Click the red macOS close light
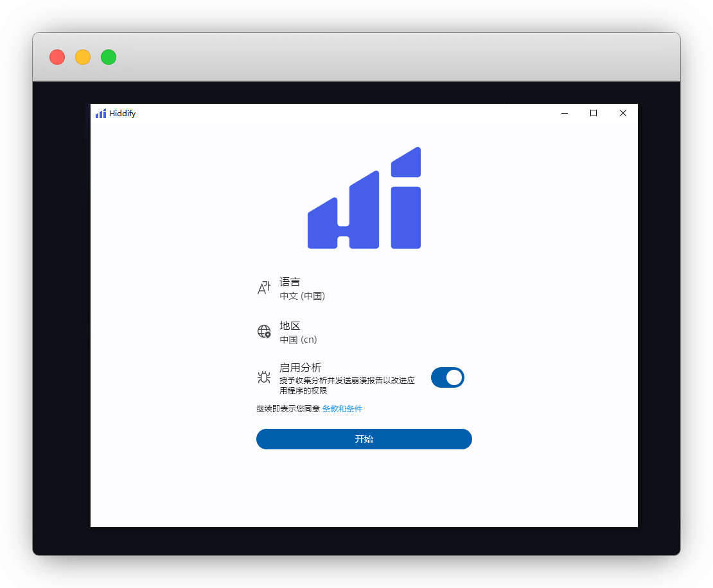This screenshot has width=713, height=588. point(57,57)
